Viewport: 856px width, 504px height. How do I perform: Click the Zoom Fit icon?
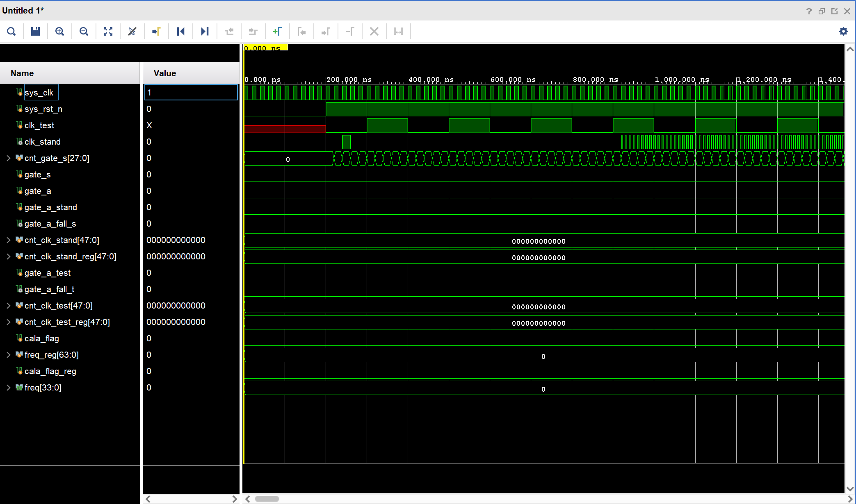[108, 32]
